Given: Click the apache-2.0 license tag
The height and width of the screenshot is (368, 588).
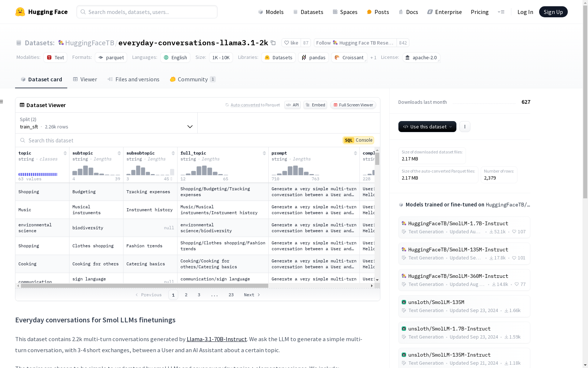Looking at the screenshot, I should click(x=421, y=57).
